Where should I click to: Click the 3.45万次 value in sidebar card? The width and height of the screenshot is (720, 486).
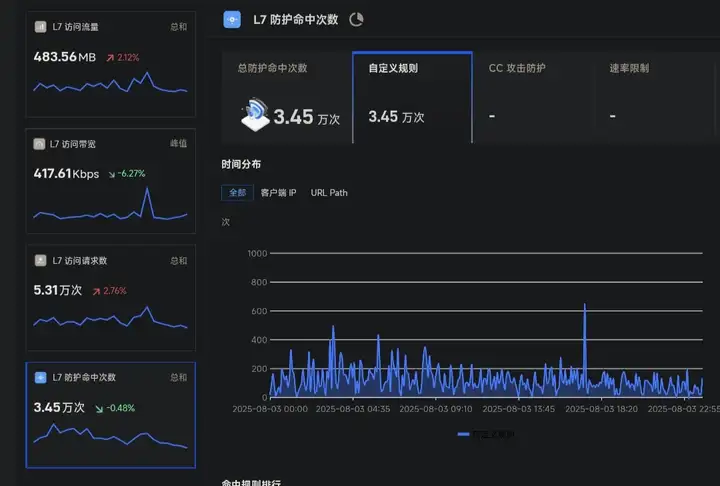[x=59, y=407]
